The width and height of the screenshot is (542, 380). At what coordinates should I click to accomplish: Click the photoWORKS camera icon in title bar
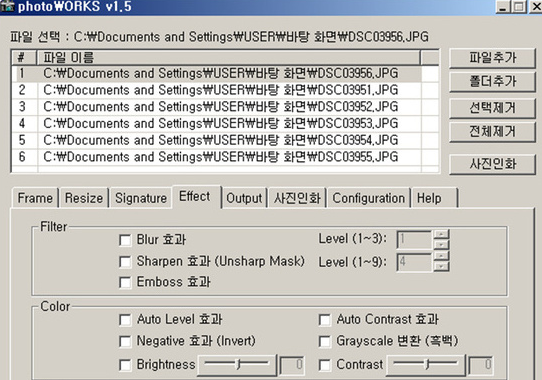click(7, 6)
